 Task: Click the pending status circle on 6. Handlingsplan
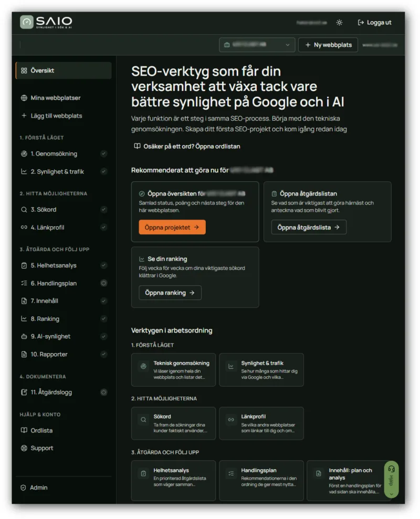(103, 283)
